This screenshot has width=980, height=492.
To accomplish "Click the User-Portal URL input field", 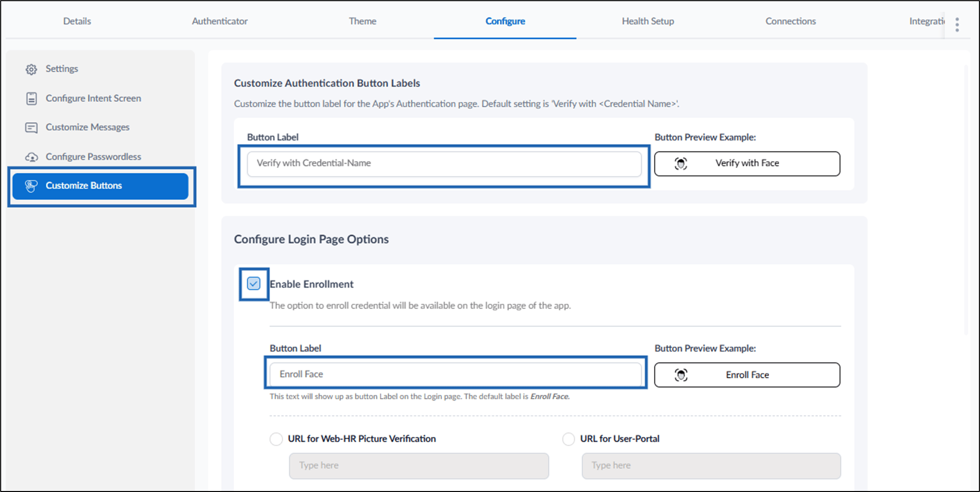I will point(711,466).
